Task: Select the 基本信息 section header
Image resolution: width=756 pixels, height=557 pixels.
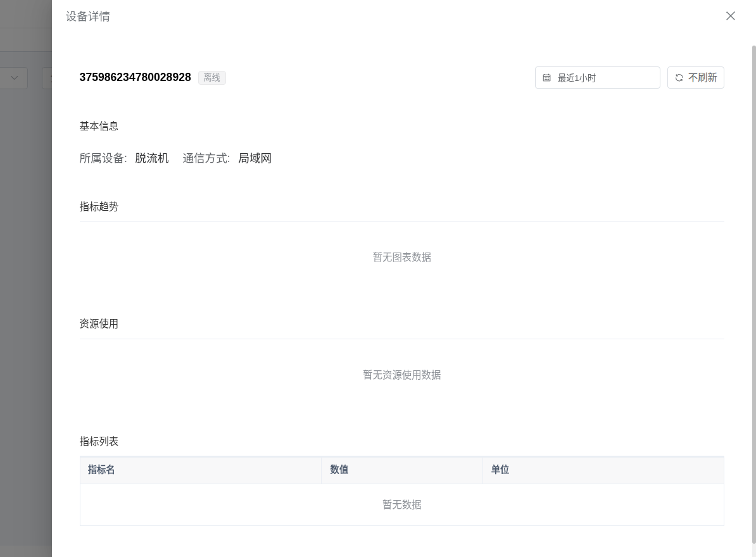Action: [x=99, y=126]
